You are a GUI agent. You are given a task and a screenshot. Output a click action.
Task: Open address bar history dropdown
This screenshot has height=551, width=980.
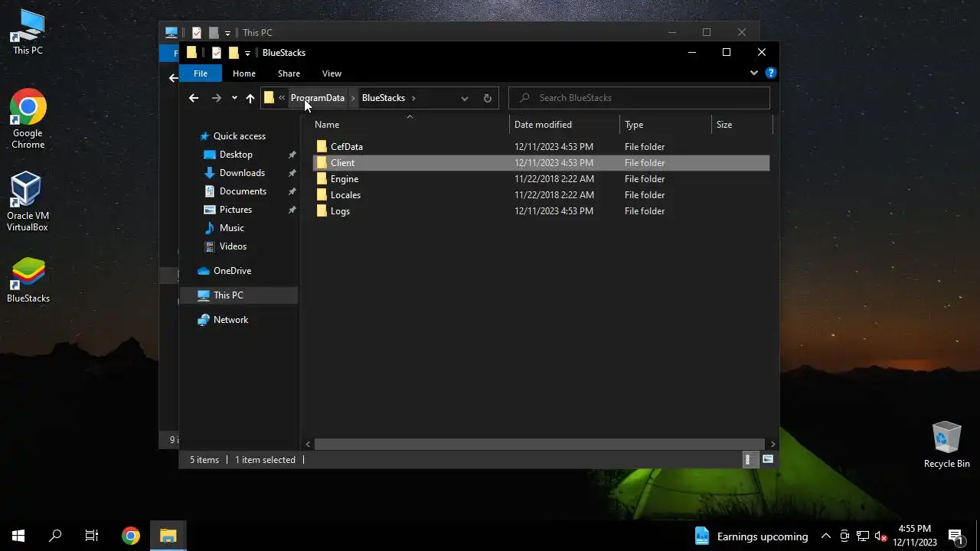465,98
